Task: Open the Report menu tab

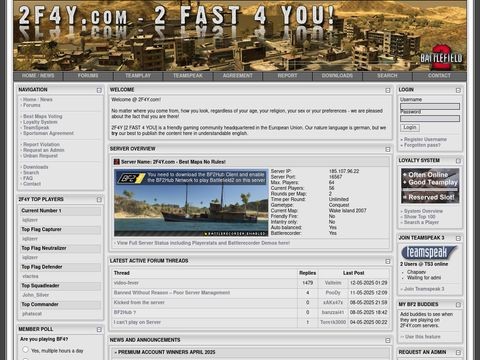Action: [287, 76]
